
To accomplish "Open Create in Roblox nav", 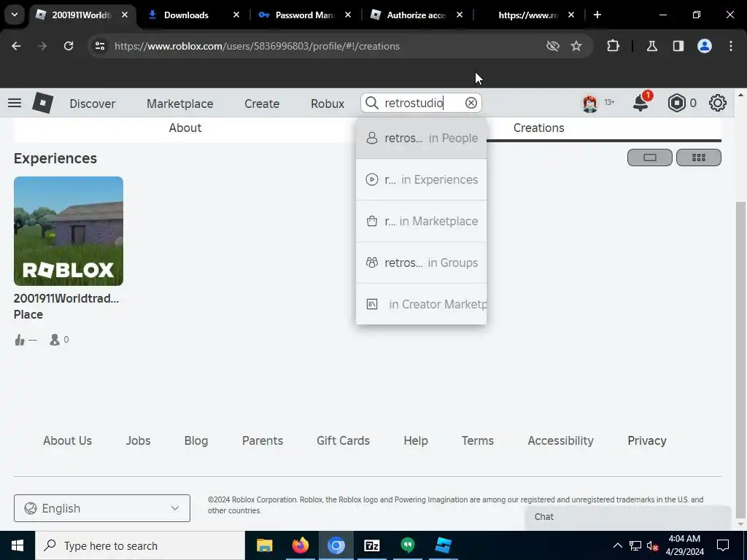I will [x=262, y=104].
